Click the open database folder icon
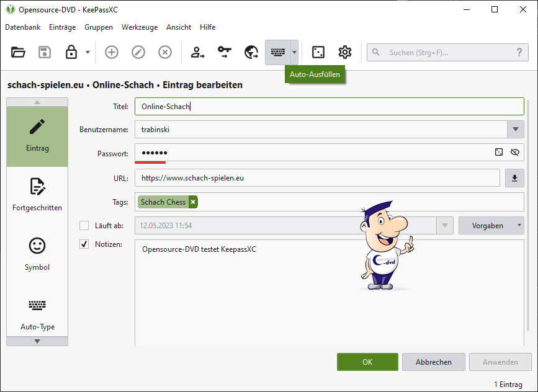This screenshot has height=392, width=538. (18, 53)
